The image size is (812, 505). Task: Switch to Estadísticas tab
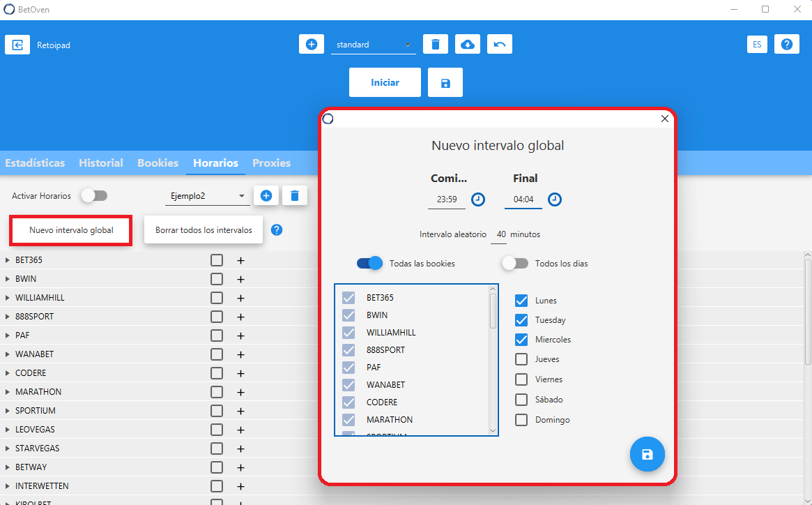coord(35,163)
